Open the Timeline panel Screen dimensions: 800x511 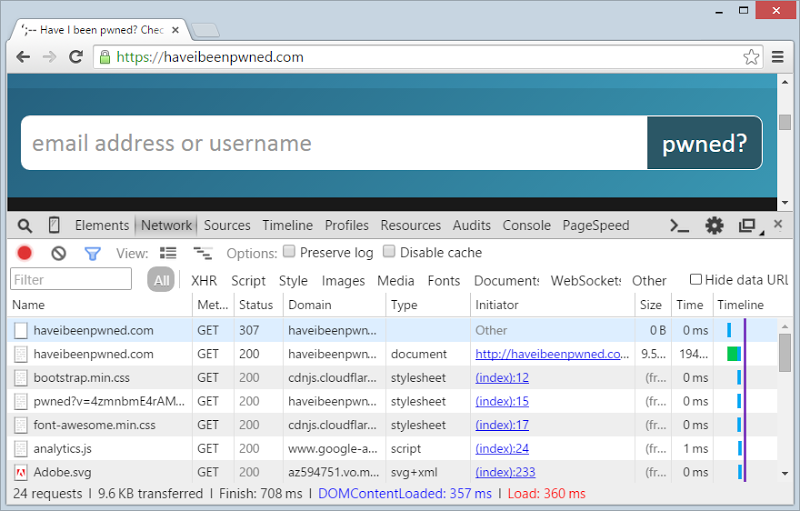click(x=288, y=225)
